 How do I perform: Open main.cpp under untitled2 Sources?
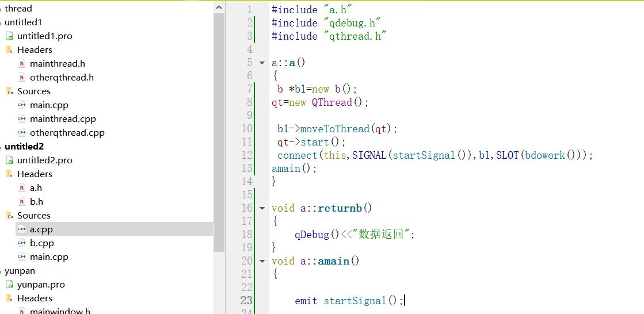coord(49,258)
